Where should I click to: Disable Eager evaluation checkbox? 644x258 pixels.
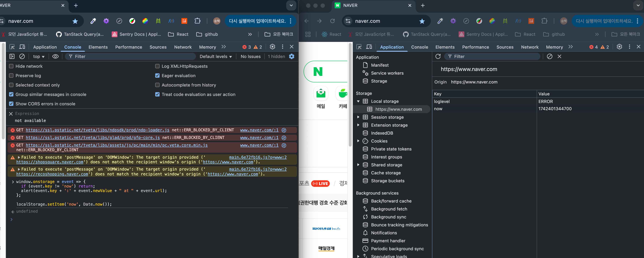pyautogui.click(x=157, y=76)
